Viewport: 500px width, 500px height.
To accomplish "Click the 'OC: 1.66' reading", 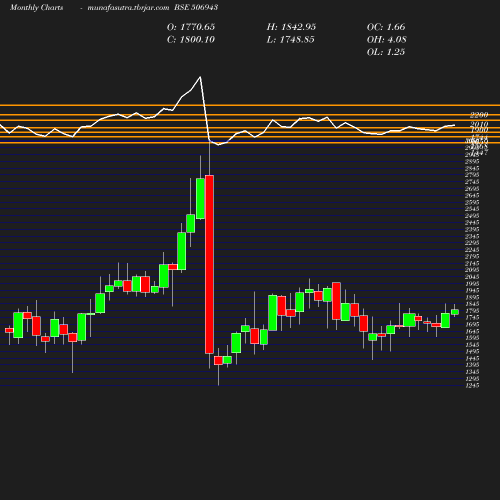I will point(386,27).
